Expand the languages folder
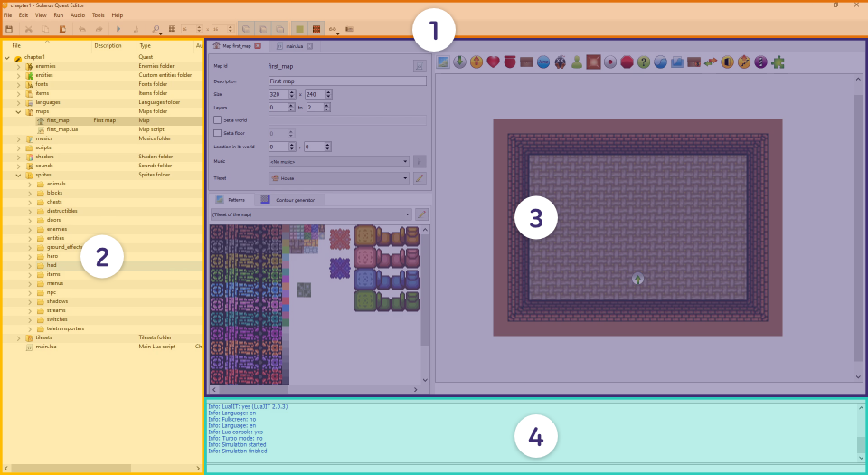The image size is (868, 475). [x=18, y=102]
